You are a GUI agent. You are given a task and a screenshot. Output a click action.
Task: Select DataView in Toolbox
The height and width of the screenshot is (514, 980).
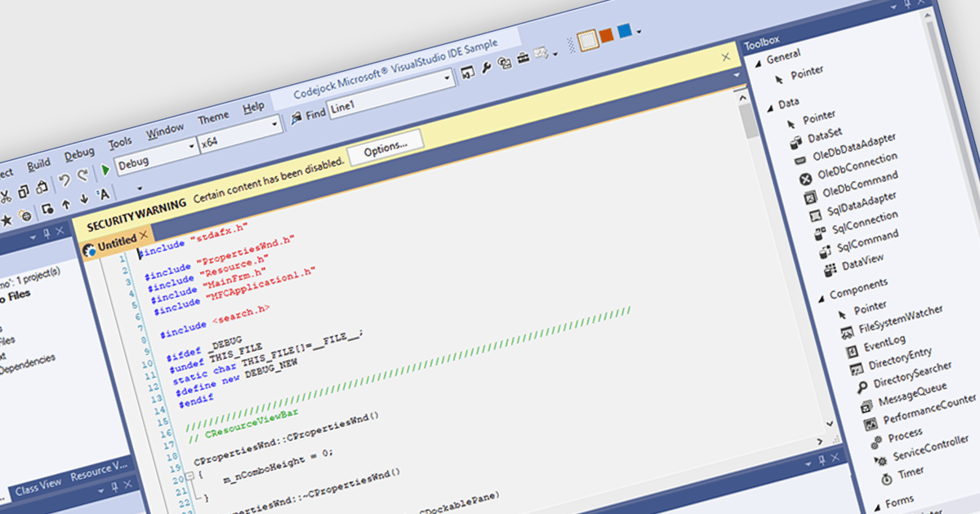(863, 260)
